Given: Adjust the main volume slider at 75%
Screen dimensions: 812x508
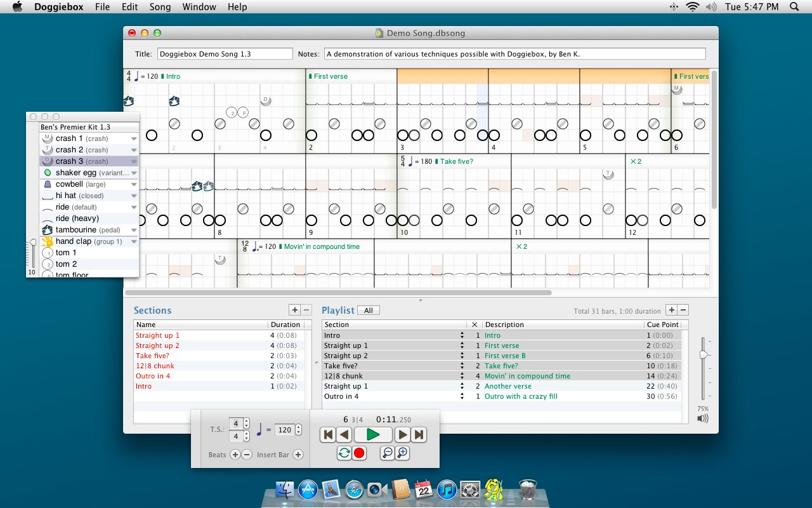Looking at the screenshot, I should (x=703, y=354).
